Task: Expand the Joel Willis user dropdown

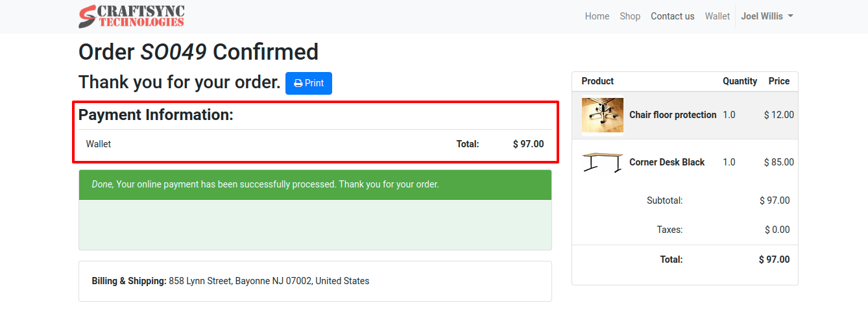Action: tap(767, 16)
